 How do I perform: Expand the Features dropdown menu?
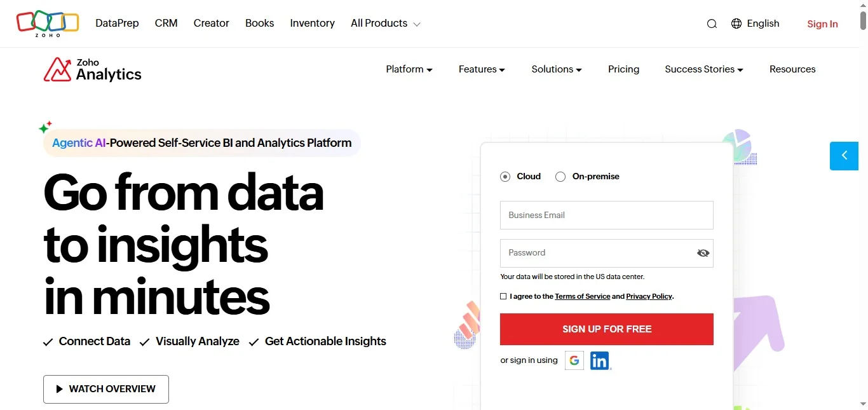click(x=482, y=69)
